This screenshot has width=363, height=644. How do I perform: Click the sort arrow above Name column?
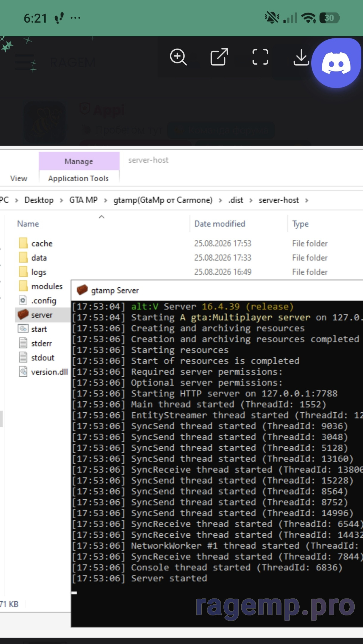pyautogui.click(x=101, y=217)
